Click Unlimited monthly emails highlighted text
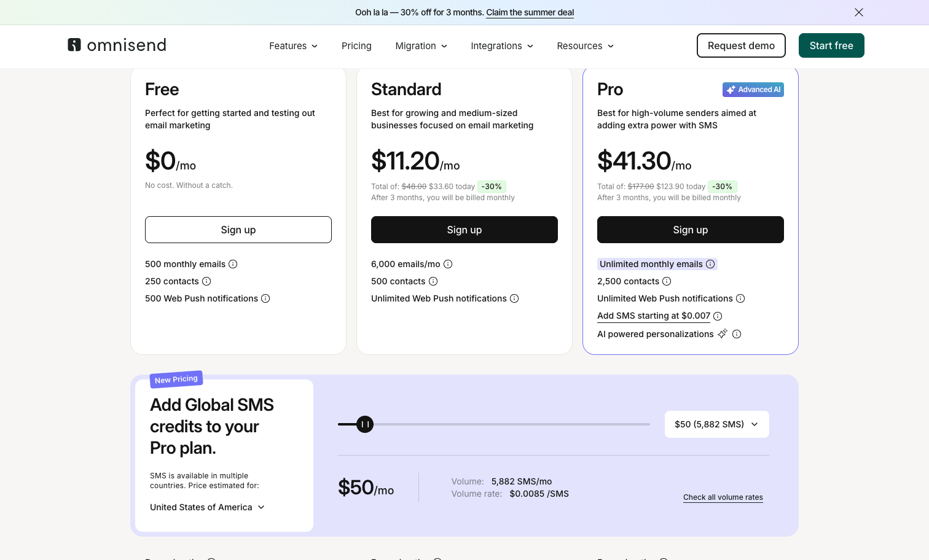The width and height of the screenshot is (929, 560). [x=651, y=264]
